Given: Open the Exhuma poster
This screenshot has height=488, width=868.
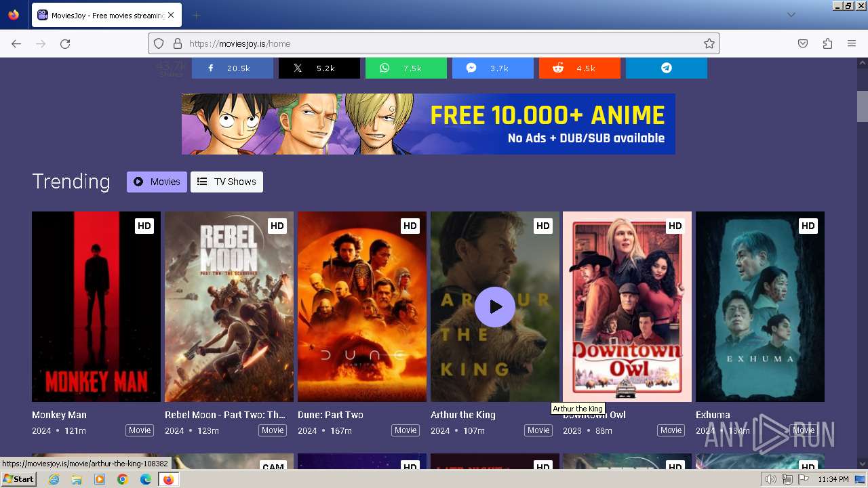Looking at the screenshot, I should click(760, 306).
